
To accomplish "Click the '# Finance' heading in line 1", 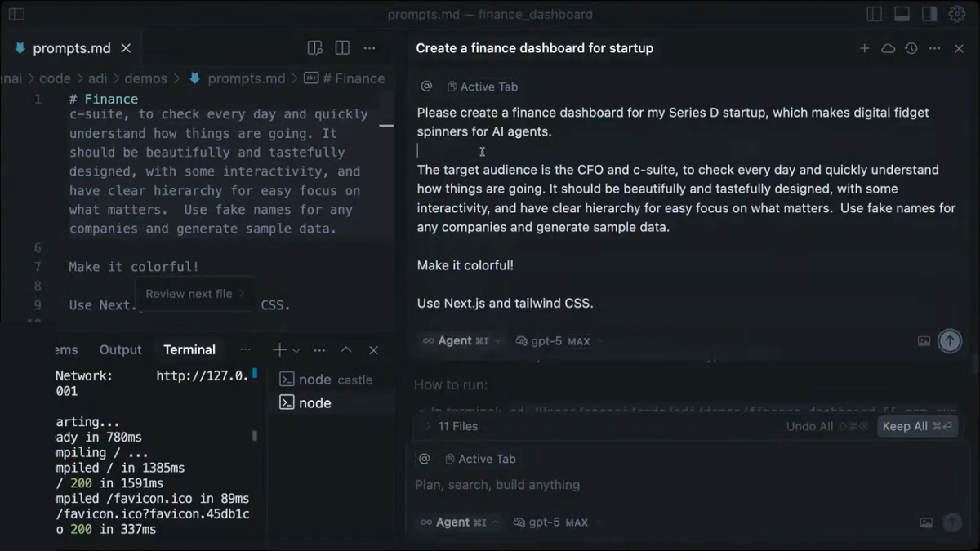I will point(104,99).
